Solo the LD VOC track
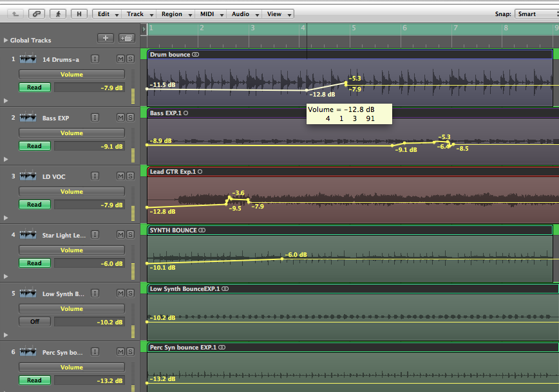Viewport: 559px width, 392px height. (x=131, y=176)
